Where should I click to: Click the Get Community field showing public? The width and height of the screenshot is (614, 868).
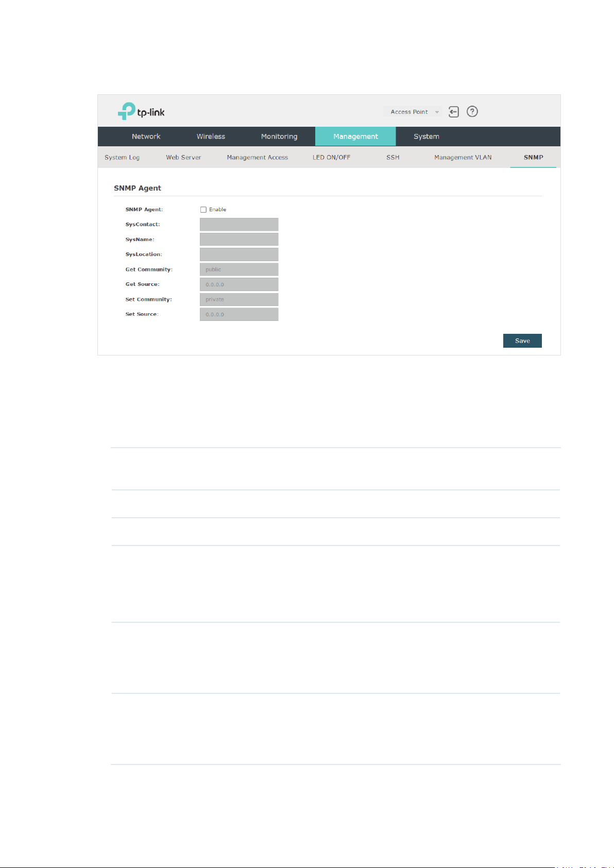point(239,269)
